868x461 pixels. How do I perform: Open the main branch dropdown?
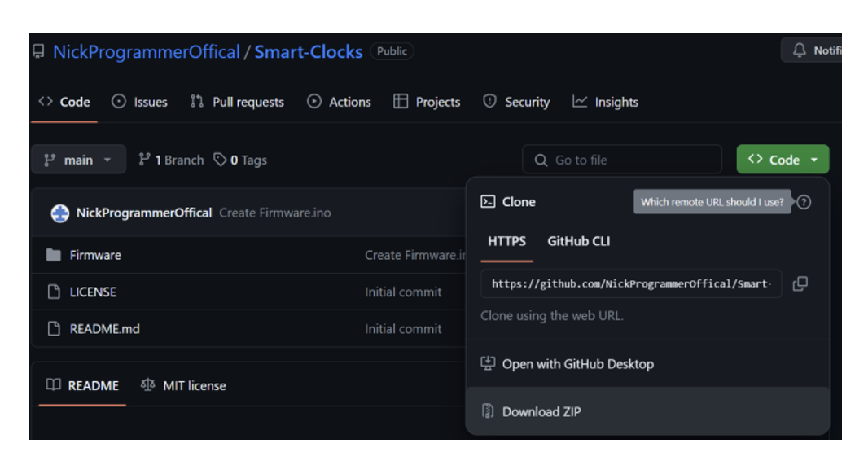79,160
